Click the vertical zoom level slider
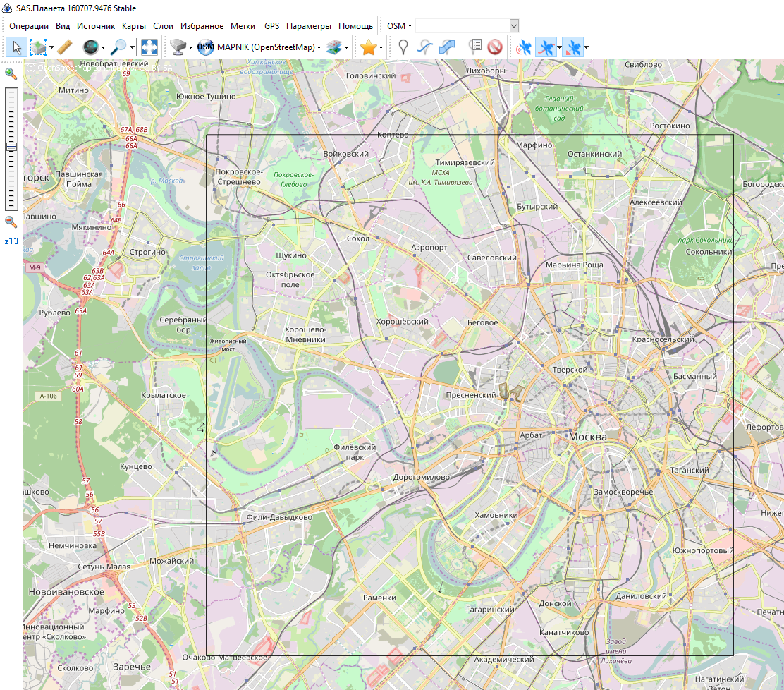The height and width of the screenshot is (690, 784). click(11, 148)
